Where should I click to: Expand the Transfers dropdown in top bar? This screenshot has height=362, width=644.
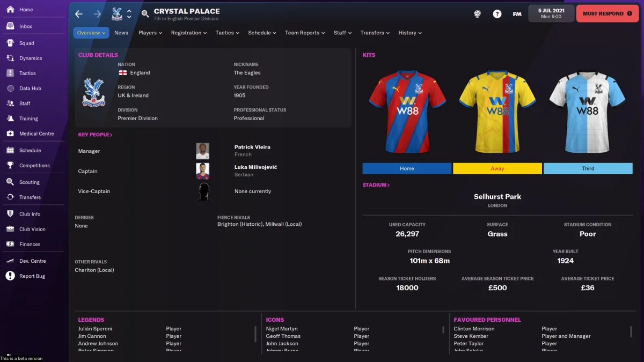[375, 33]
